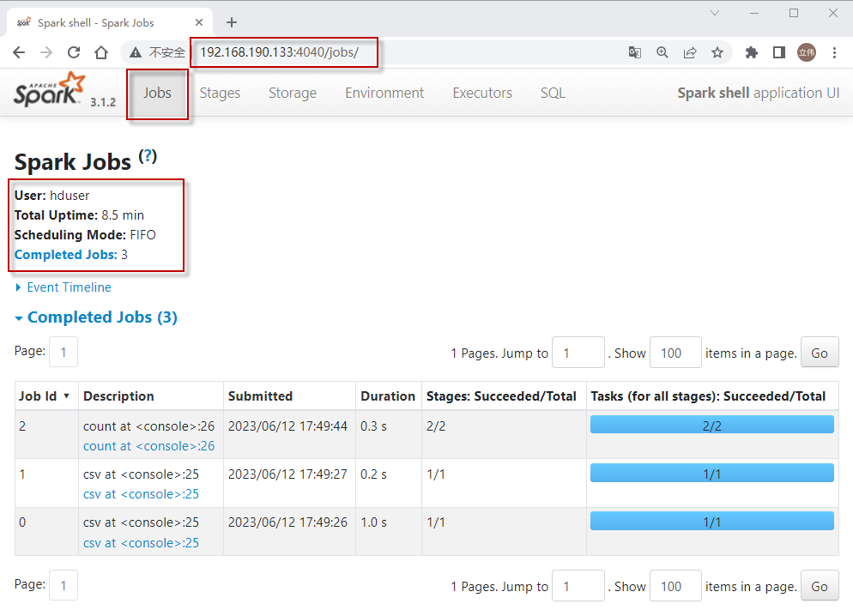The height and width of the screenshot is (616, 853).
Task: Reload the page with browser refresh icon
Action: tap(74, 52)
